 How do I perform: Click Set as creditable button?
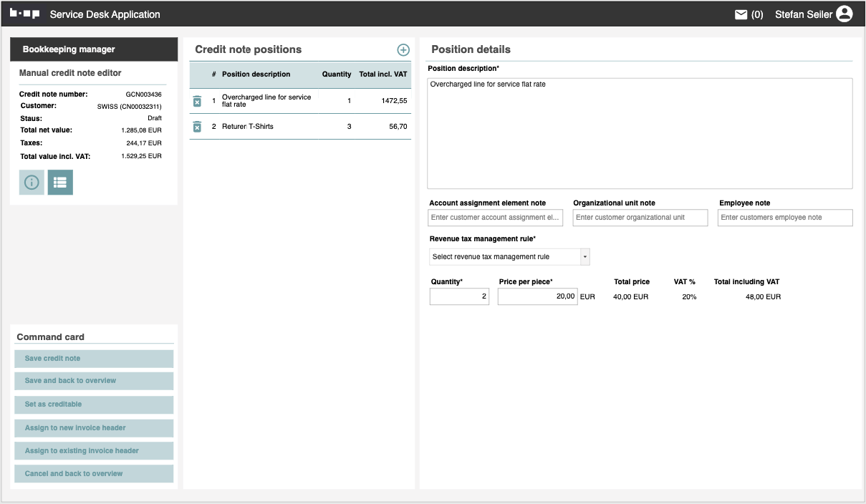point(94,404)
